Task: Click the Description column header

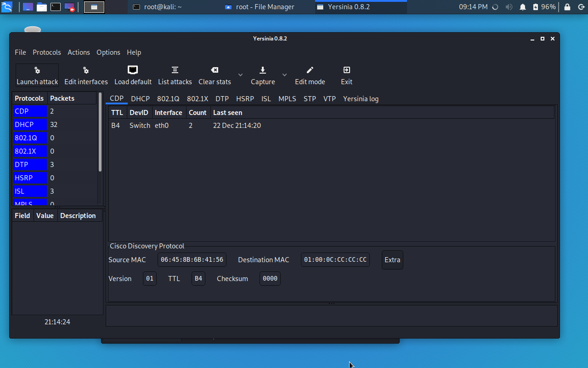Action: [79, 216]
